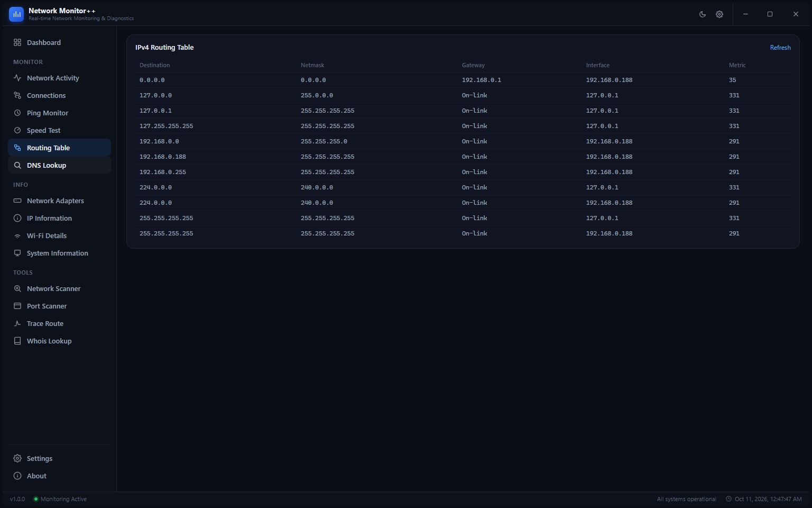The width and height of the screenshot is (812, 508).
Task: Open settings via title bar gear icon
Action: [719, 14]
